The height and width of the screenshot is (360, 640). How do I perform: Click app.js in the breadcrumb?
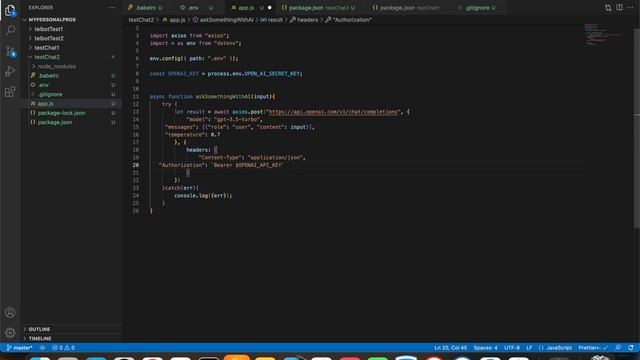coord(177,20)
